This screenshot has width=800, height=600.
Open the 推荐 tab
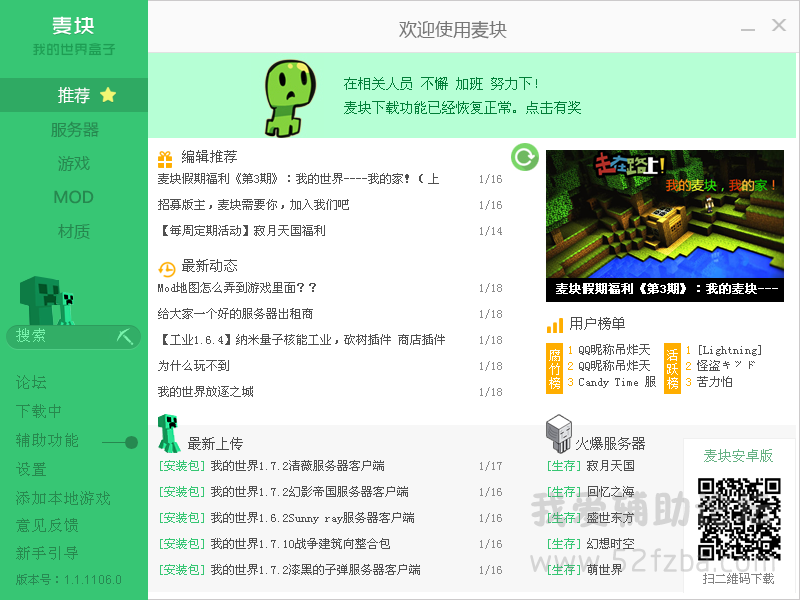pyautogui.click(x=74, y=95)
